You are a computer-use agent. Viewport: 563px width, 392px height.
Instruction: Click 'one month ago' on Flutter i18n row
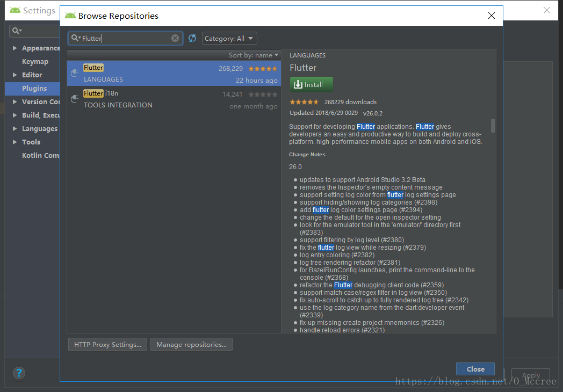[x=254, y=106]
